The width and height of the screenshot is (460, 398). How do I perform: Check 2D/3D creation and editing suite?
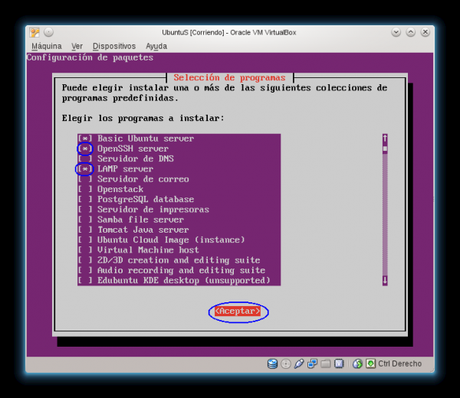pyautogui.click(x=85, y=260)
